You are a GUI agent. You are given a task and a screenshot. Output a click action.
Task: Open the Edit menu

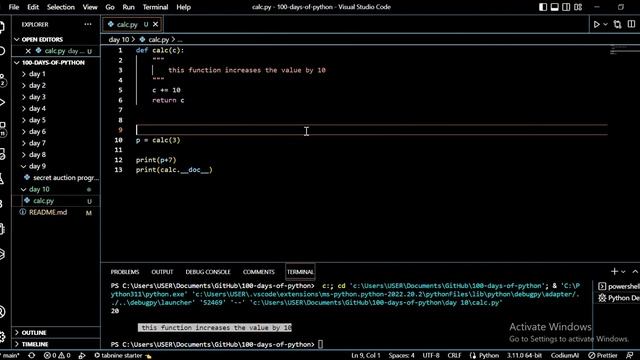tap(33, 7)
